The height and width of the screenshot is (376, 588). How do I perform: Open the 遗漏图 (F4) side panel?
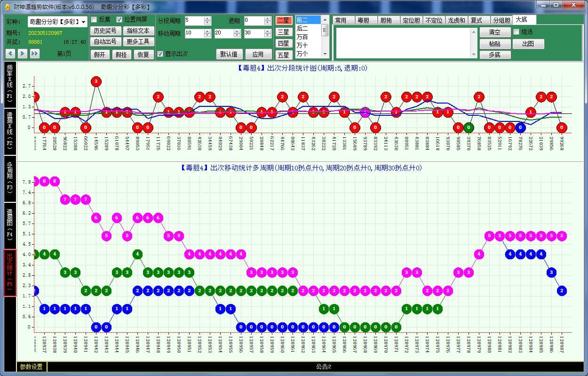click(9, 225)
